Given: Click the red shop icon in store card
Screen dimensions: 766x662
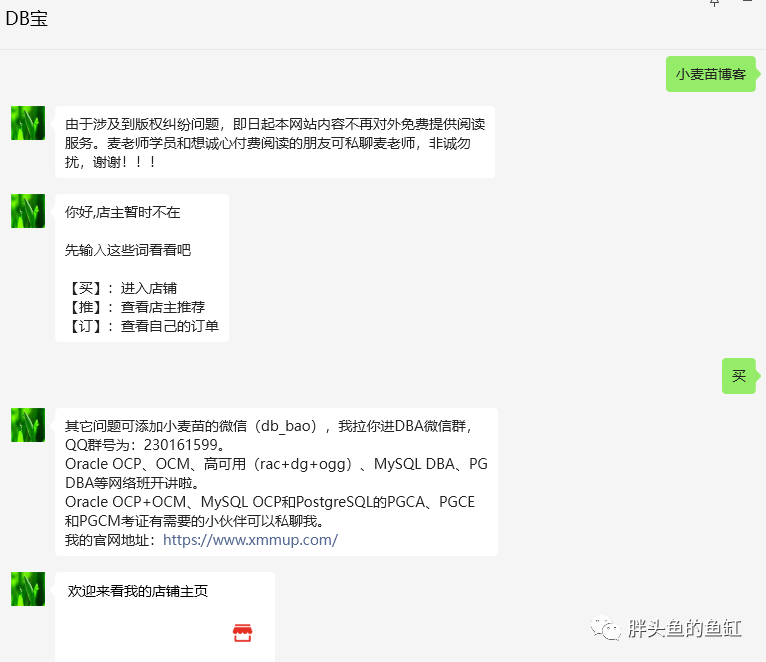Looking at the screenshot, I should click(242, 633).
